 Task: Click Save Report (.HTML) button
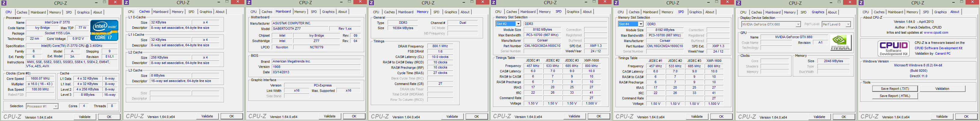click(x=895, y=96)
